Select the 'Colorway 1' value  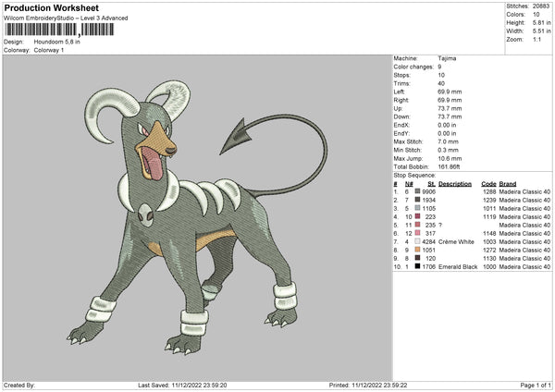49,50
